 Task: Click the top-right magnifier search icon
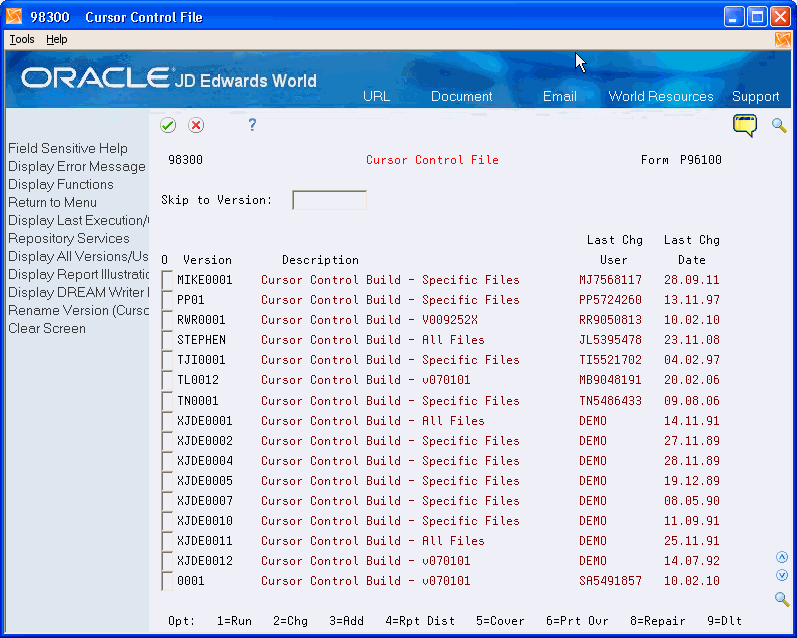779,125
